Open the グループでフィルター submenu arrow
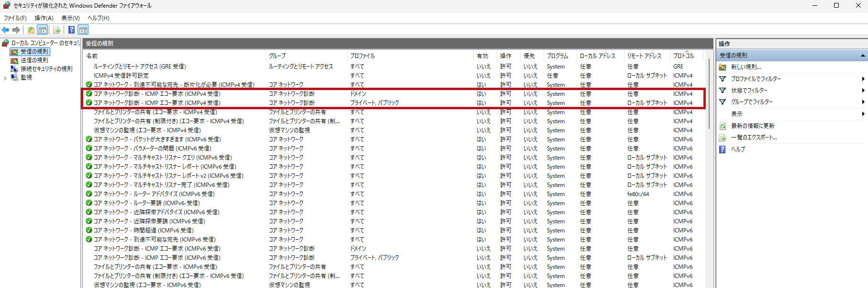This screenshot has width=868, height=288. point(863,102)
